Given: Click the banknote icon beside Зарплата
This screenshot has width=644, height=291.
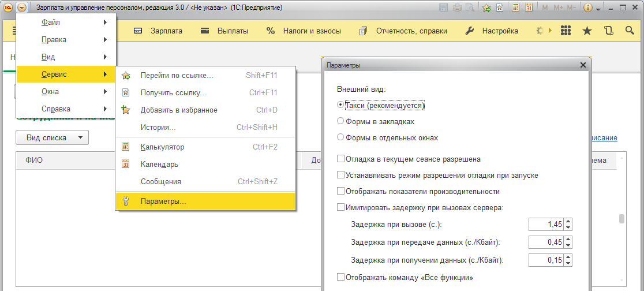Looking at the screenshot, I should (x=138, y=31).
